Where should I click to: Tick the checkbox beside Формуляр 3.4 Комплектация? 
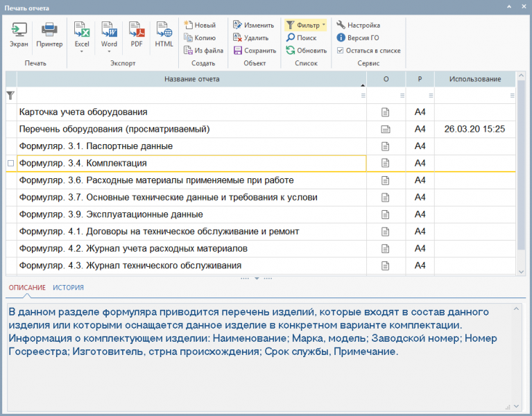10,164
